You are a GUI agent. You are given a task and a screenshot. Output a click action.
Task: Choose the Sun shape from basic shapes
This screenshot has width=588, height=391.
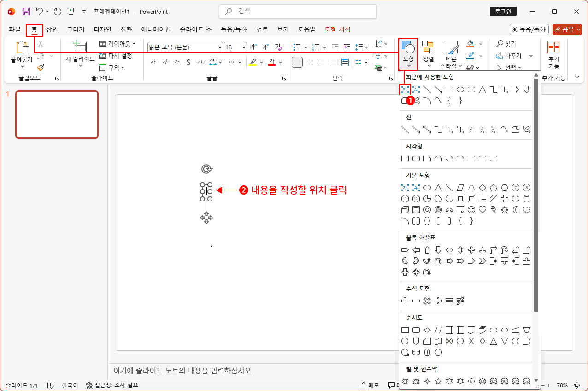coord(505,210)
